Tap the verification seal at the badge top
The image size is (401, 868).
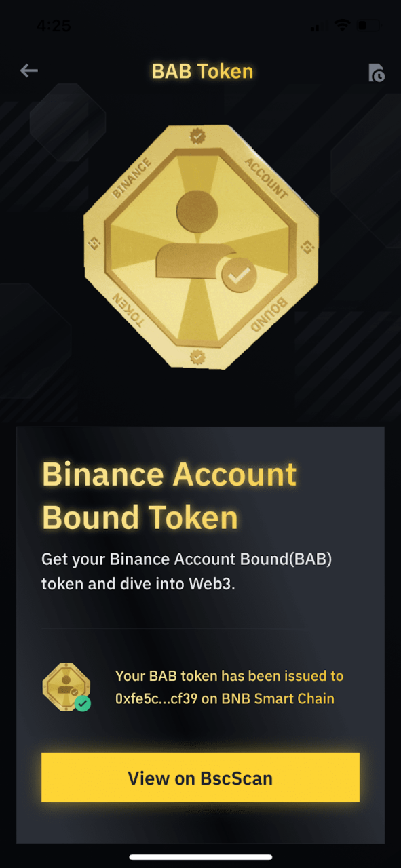pyautogui.click(x=197, y=136)
